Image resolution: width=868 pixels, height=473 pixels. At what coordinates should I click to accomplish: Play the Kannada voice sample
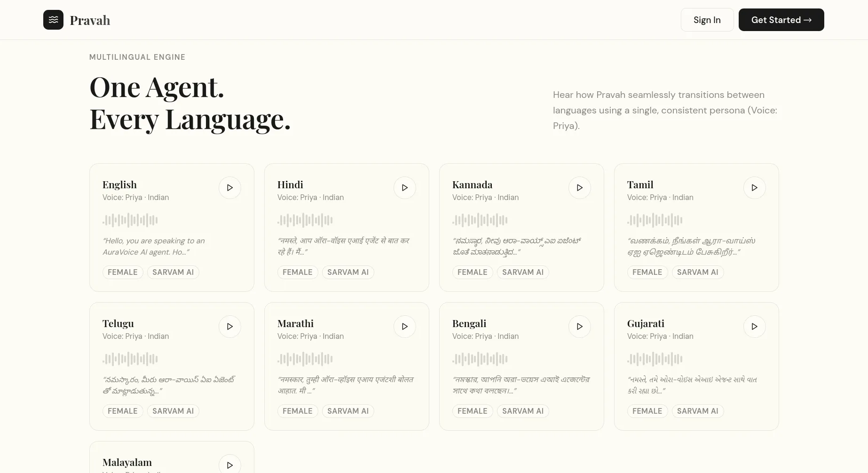tap(579, 188)
